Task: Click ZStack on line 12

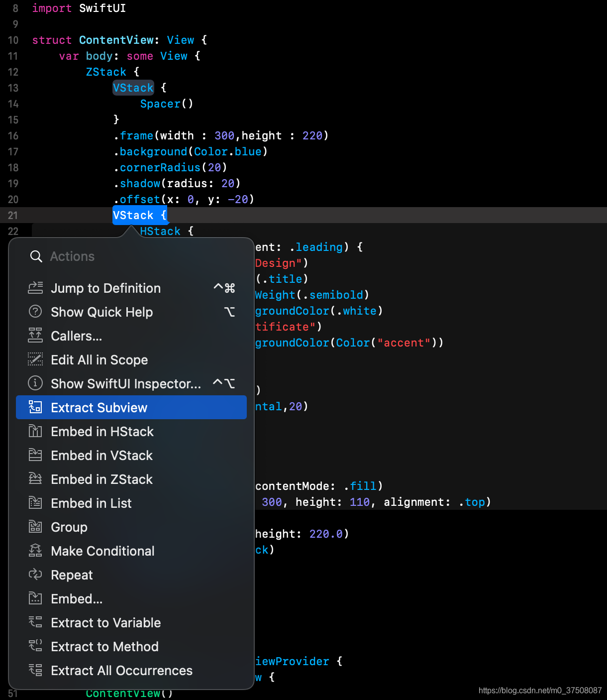Action: (106, 72)
